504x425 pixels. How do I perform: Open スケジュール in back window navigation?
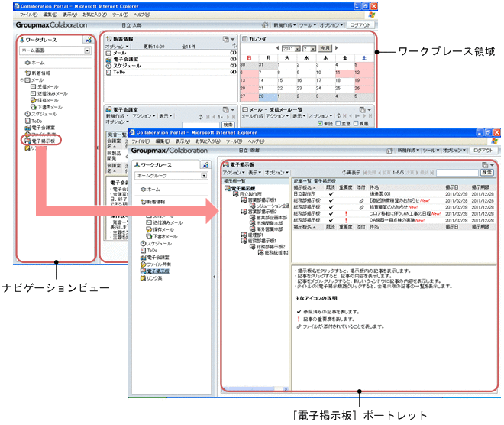(40, 114)
